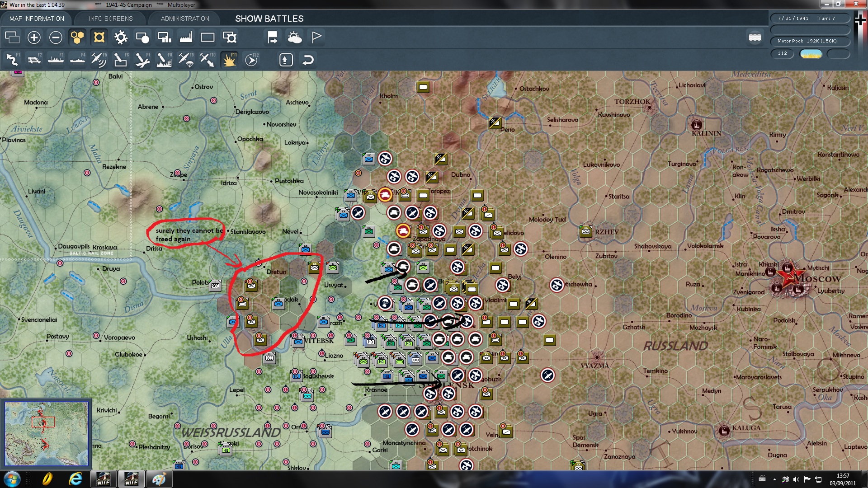Select the F3 ship mode
This screenshot has height=488, width=868.
tap(56, 59)
